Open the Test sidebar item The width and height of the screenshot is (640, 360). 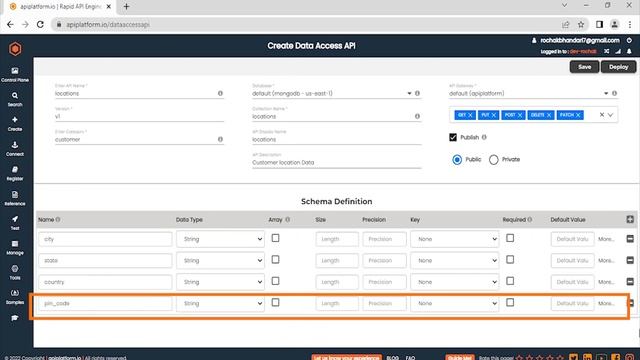[x=15, y=223]
